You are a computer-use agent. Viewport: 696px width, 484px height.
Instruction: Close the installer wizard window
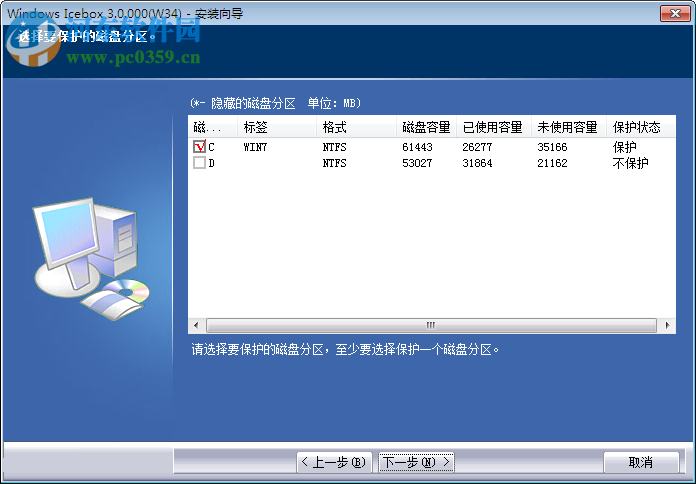coord(675,13)
